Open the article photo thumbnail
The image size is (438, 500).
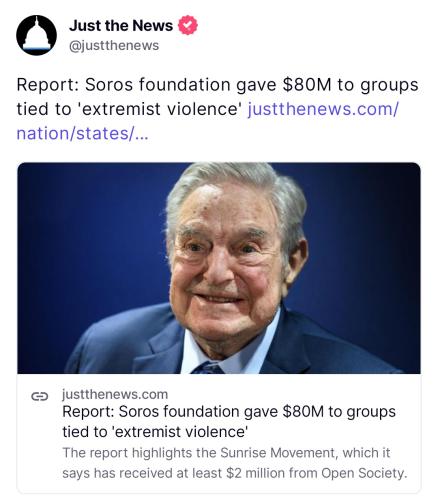(x=219, y=268)
